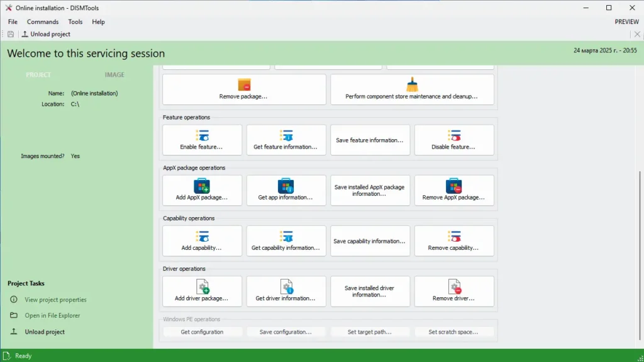
Task: Open the View project properties link
Action: (55, 300)
